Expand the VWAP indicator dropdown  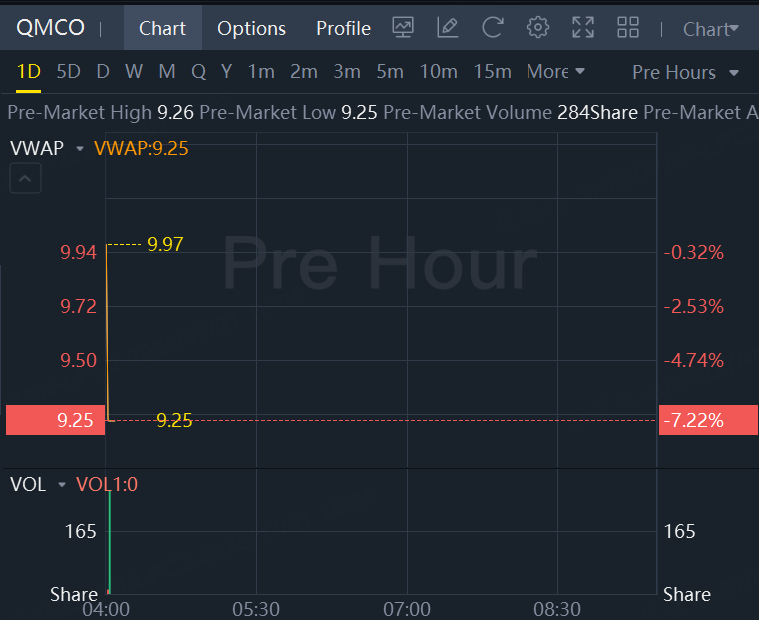coord(79,149)
